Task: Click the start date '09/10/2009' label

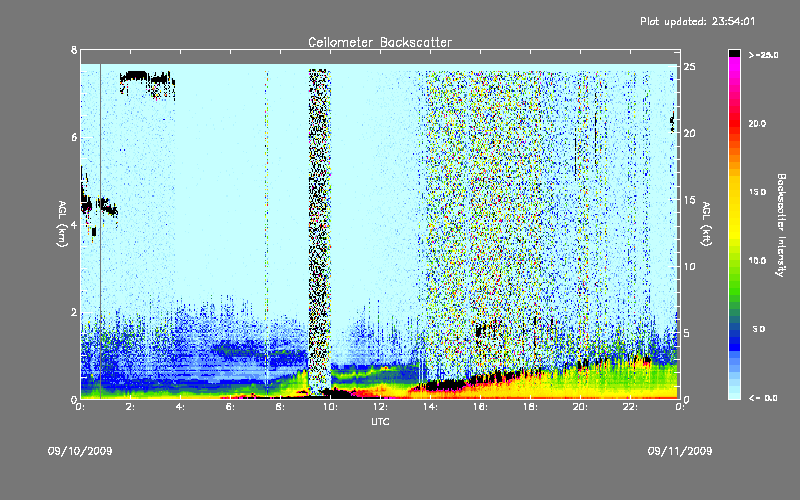Action: click(80, 451)
